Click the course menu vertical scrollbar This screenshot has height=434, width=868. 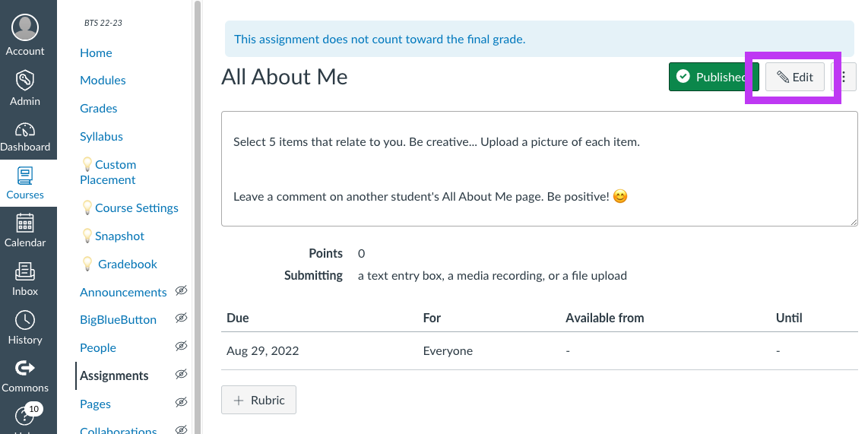(x=197, y=217)
